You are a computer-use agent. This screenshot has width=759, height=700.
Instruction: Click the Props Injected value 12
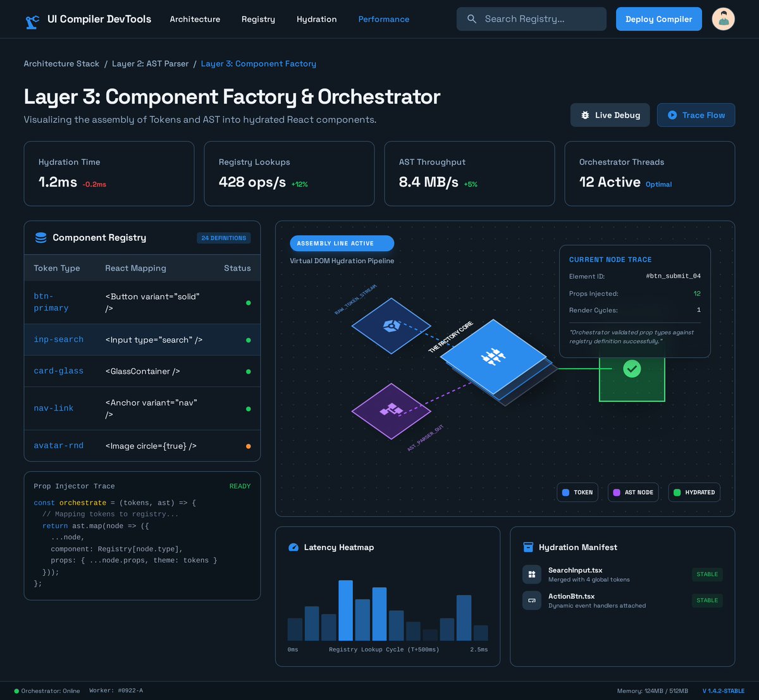click(697, 293)
